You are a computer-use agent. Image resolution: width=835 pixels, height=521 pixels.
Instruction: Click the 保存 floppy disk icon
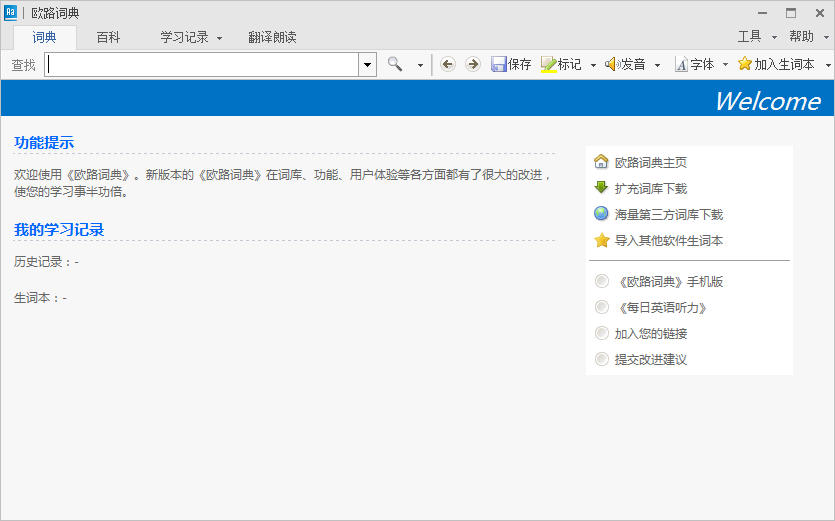498,64
